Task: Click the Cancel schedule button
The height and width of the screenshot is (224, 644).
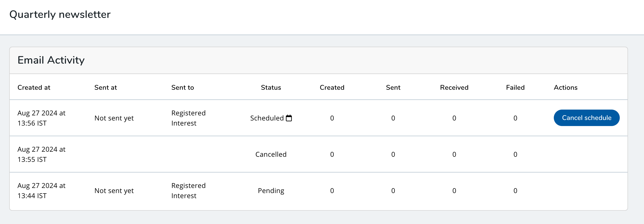Action: 586,118
